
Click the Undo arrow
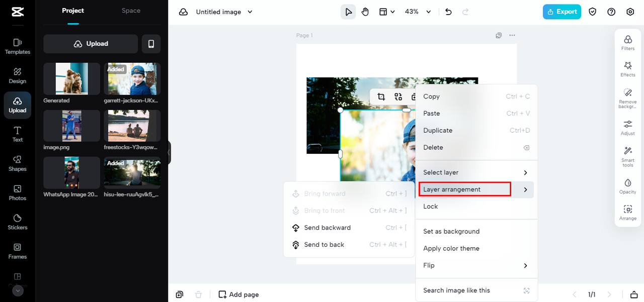coord(448,12)
